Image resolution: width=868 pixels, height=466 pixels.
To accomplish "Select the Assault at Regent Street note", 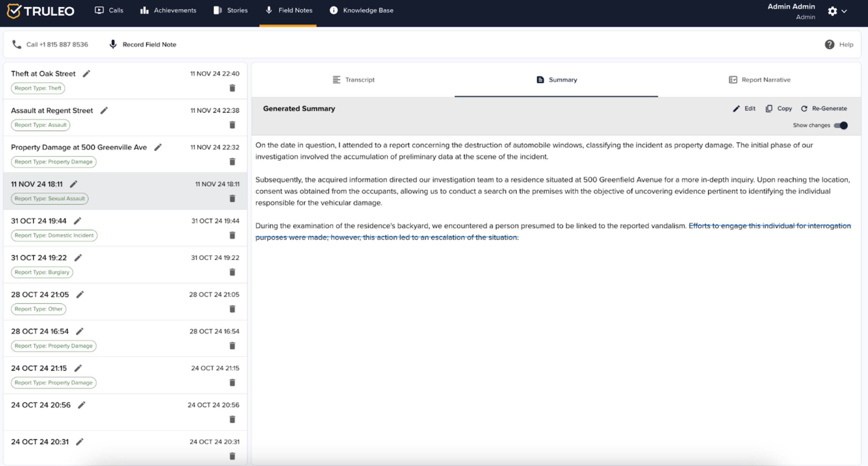I will pos(125,118).
